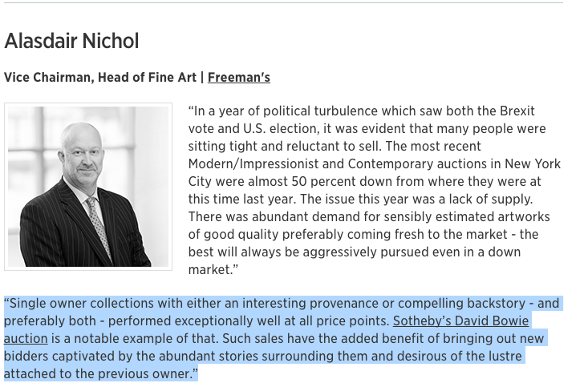The image size is (588, 383).
Task: Click the highlighted word "lustre"
Action: point(505,356)
